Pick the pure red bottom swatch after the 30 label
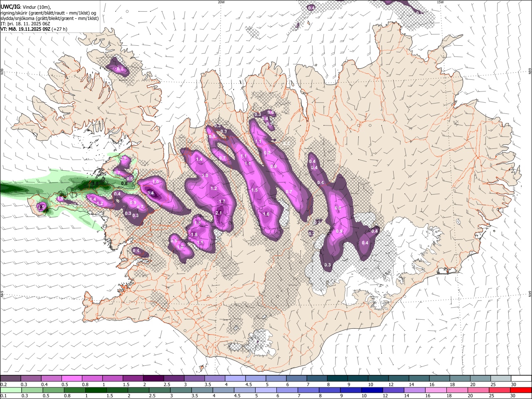Viewport: 532px width, 399px height. pyautogui.click(x=520, y=390)
